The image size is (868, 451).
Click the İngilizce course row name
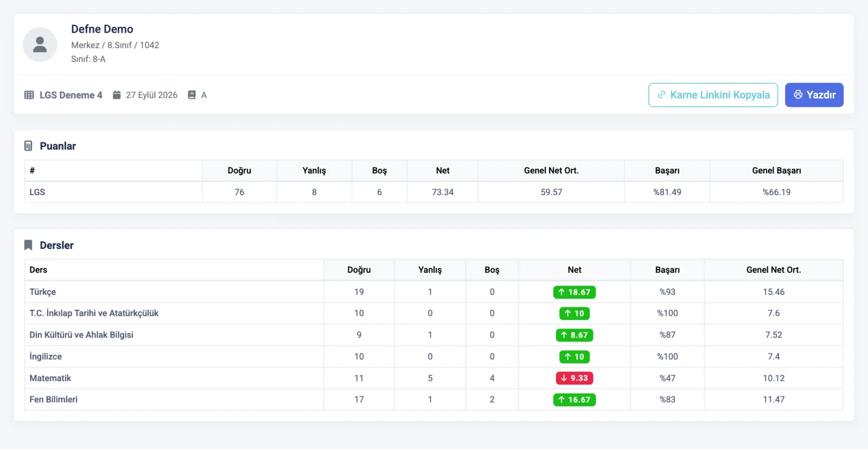pos(46,357)
